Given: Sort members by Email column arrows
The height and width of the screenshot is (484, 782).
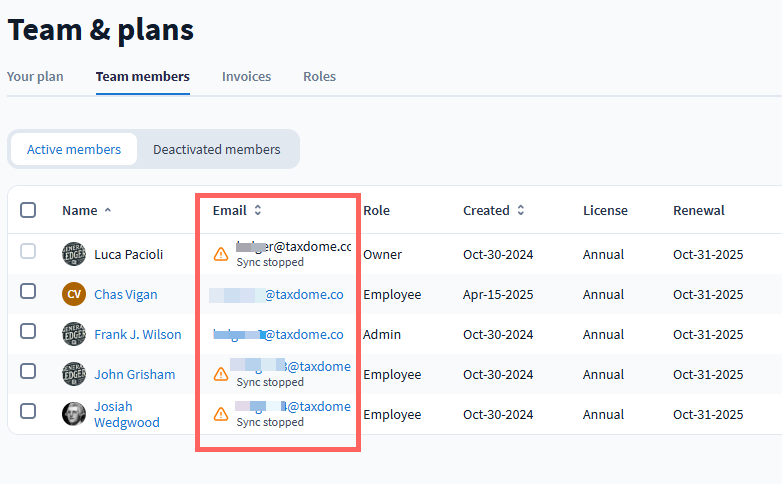Looking at the screenshot, I should tap(257, 211).
